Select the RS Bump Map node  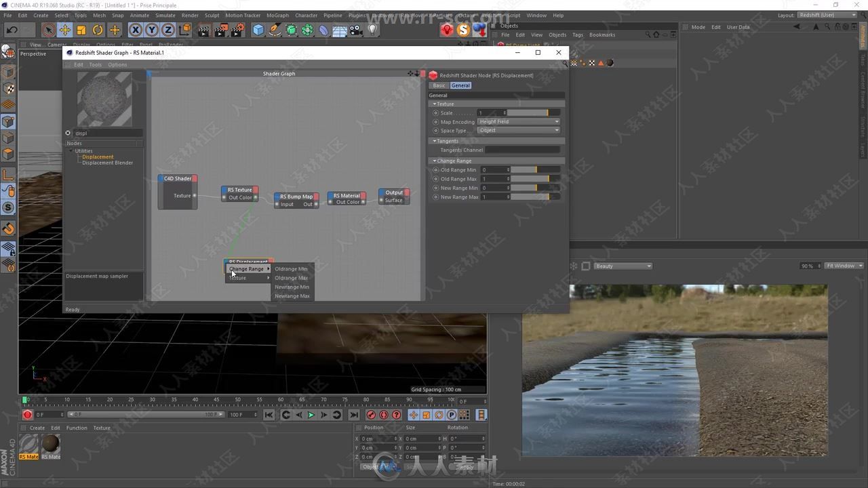(296, 200)
